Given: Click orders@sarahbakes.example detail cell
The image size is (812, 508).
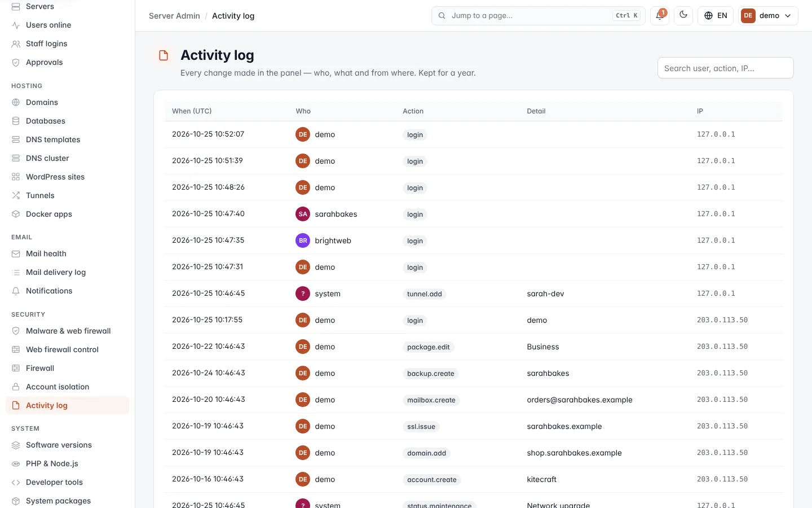Looking at the screenshot, I should 580,400.
